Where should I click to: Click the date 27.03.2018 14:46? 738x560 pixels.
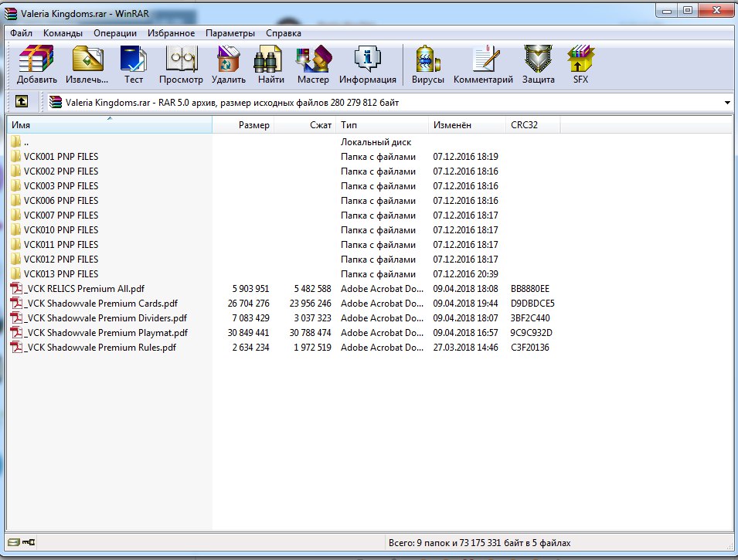tap(465, 348)
